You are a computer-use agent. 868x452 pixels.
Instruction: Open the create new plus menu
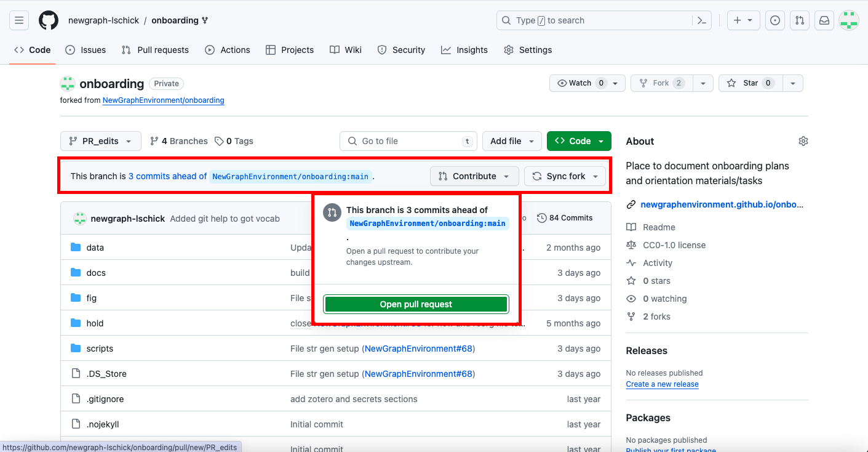[743, 20]
